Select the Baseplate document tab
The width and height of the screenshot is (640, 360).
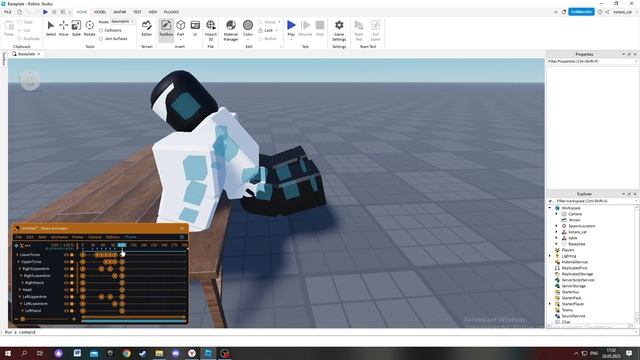(x=26, y=54)
